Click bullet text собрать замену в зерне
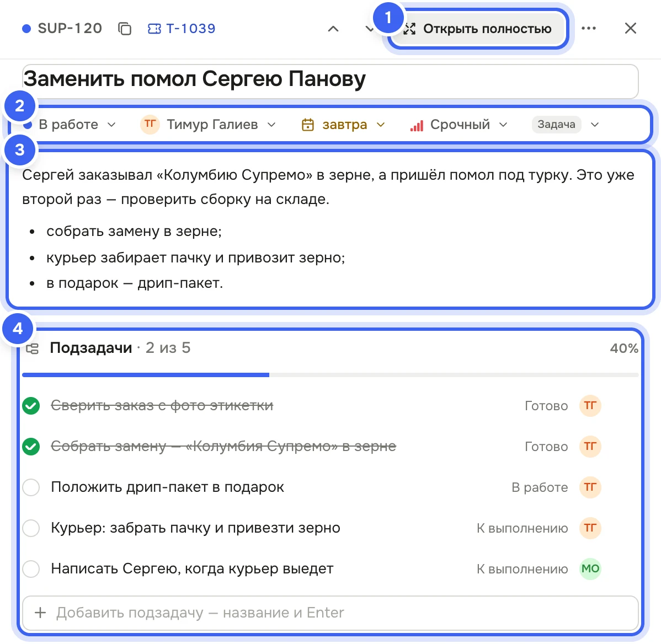Viewport: 661px width, 644px height. (x=134, y=231)
